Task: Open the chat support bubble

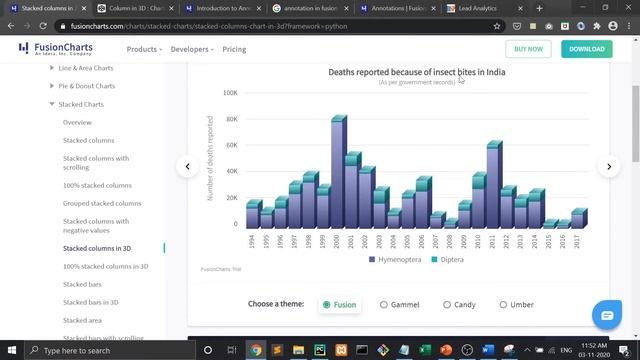Action: pos(607,315)
